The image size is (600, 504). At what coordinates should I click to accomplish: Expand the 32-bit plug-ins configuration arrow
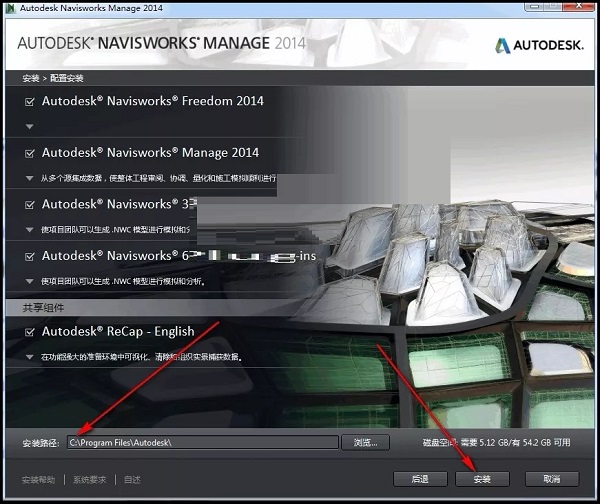pyautogui.click(x=29, y=230)
